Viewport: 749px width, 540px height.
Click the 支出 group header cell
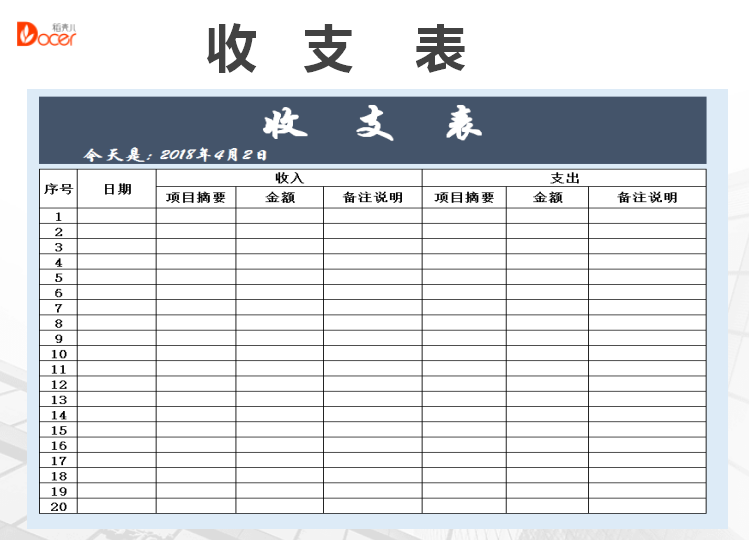564,178
